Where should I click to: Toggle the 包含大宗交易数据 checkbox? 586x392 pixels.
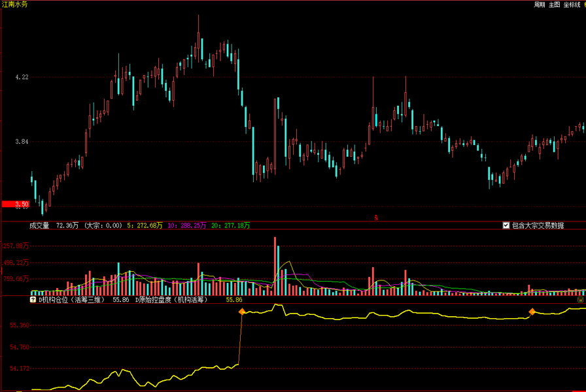[506, 225]
